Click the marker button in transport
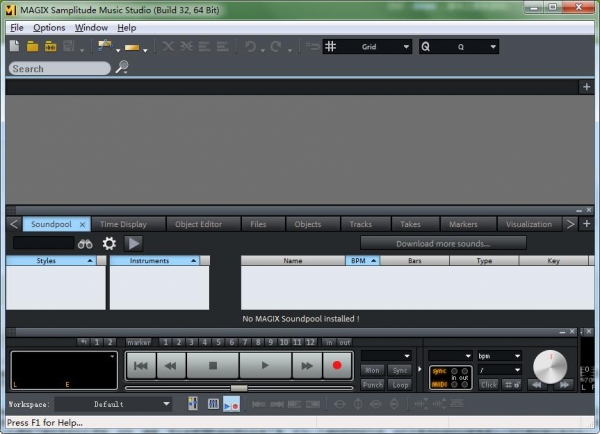 coord(139,342)
